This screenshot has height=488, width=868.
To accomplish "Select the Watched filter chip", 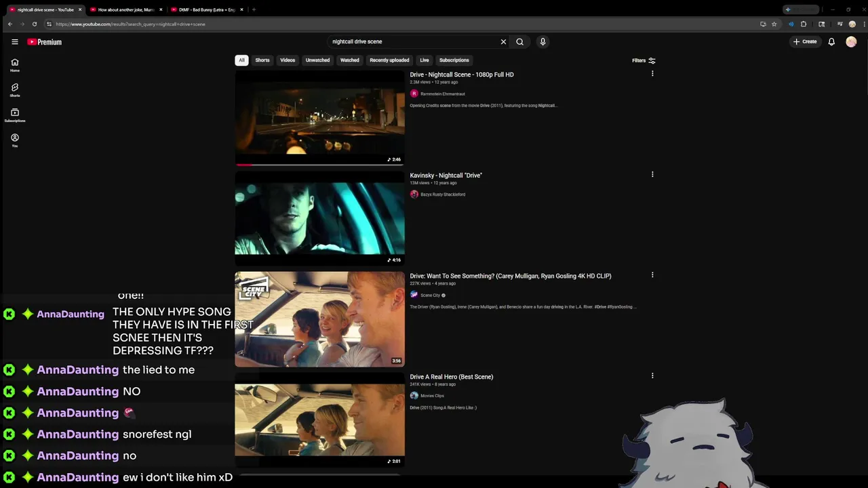I will pyautogui.click(x=350, y=60).
